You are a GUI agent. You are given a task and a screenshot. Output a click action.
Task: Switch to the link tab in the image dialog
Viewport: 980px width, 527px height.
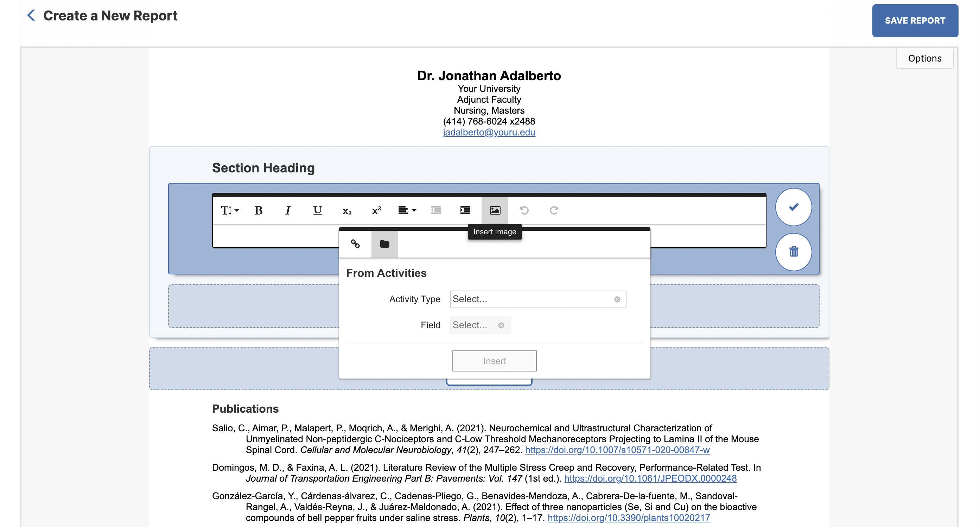355,244
